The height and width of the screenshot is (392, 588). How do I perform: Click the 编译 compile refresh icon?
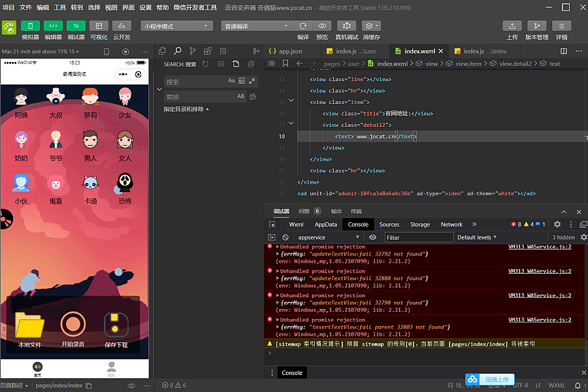pos(303,26)
